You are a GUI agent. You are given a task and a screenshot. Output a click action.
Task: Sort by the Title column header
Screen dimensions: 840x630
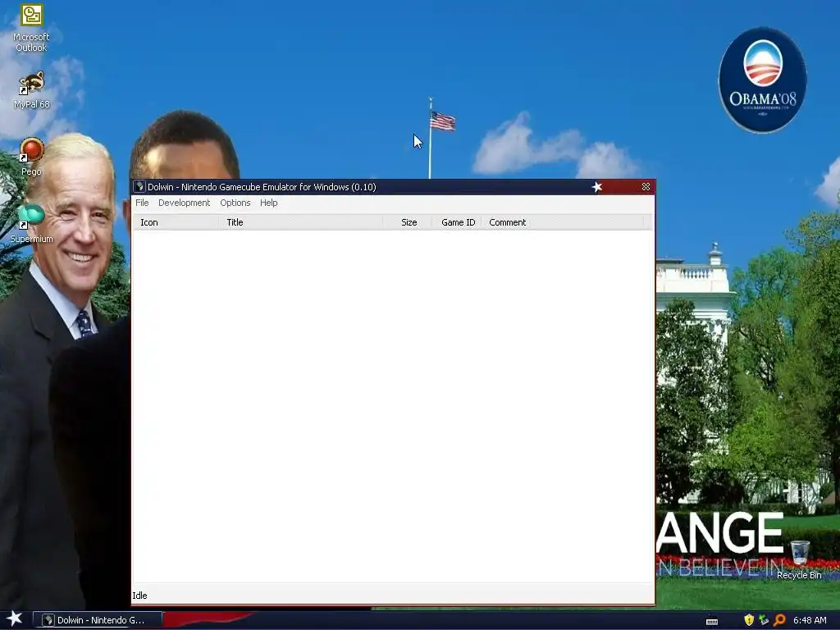301,222
